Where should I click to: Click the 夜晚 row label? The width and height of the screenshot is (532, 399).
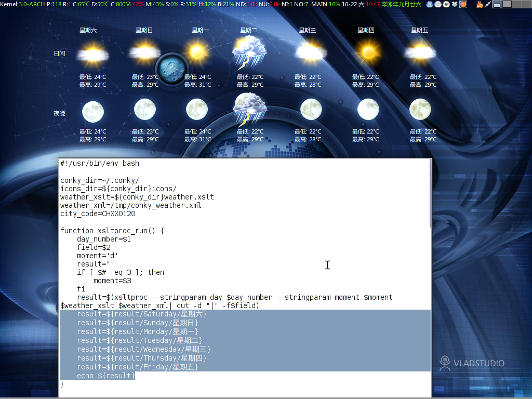pos(59,113)
